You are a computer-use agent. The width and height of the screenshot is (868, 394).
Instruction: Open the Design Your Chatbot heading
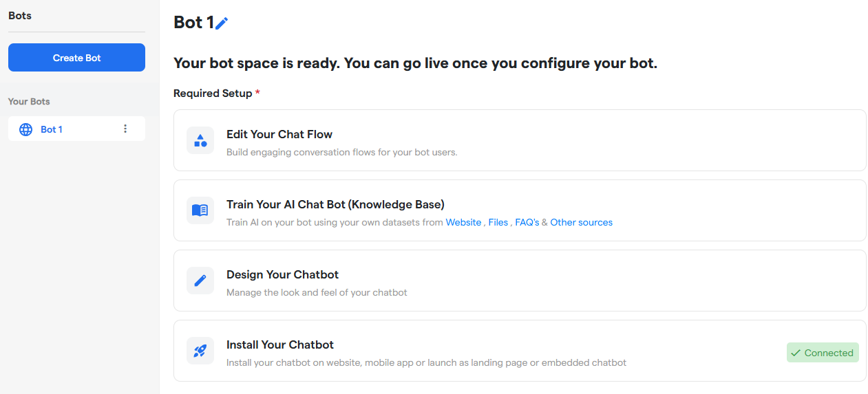click(282, 274)
